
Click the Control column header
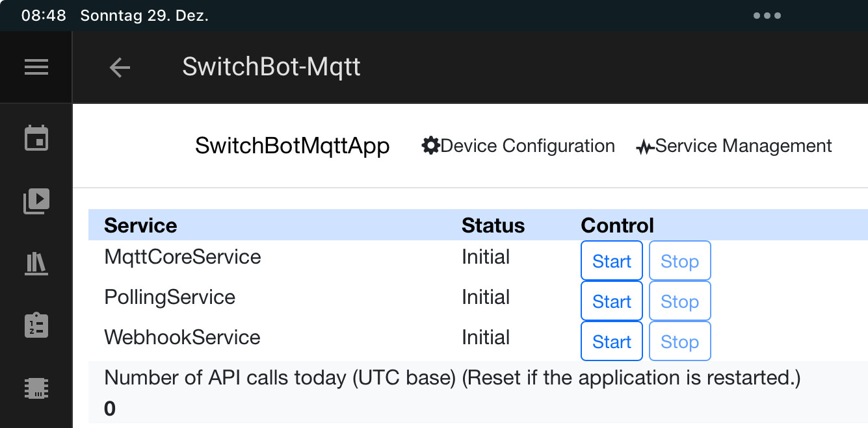click(x=617, y=225)
